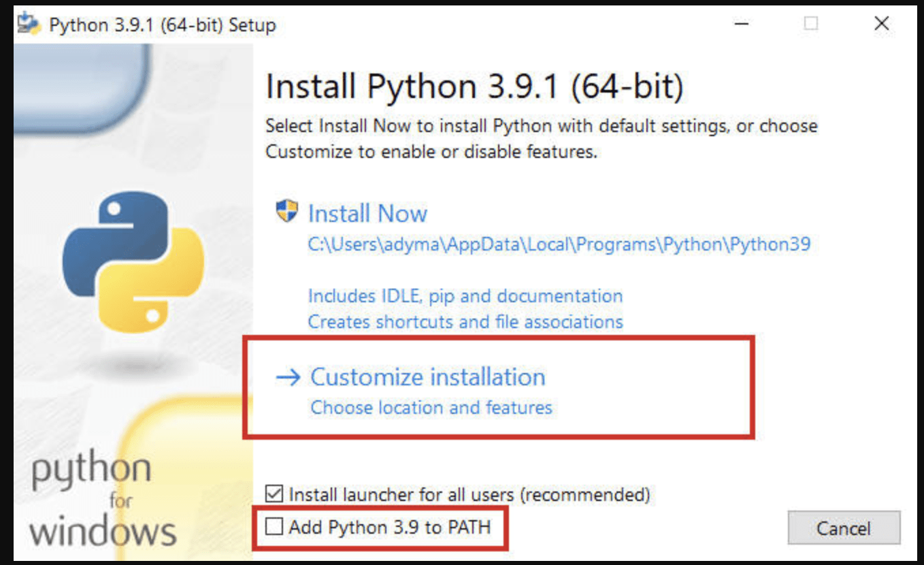Choose Customize installation
Viewport: 924px width, 565px height.
tap(427, 376)
